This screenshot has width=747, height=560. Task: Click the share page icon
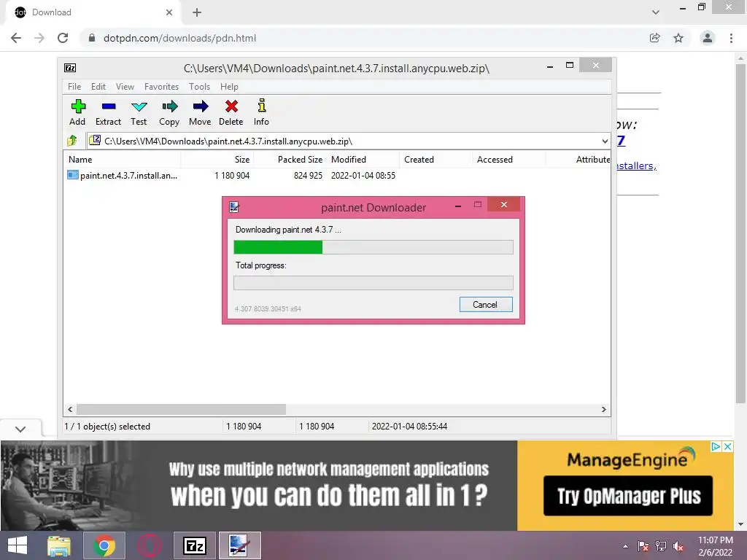pyautogui.click(x=655, y=38)
